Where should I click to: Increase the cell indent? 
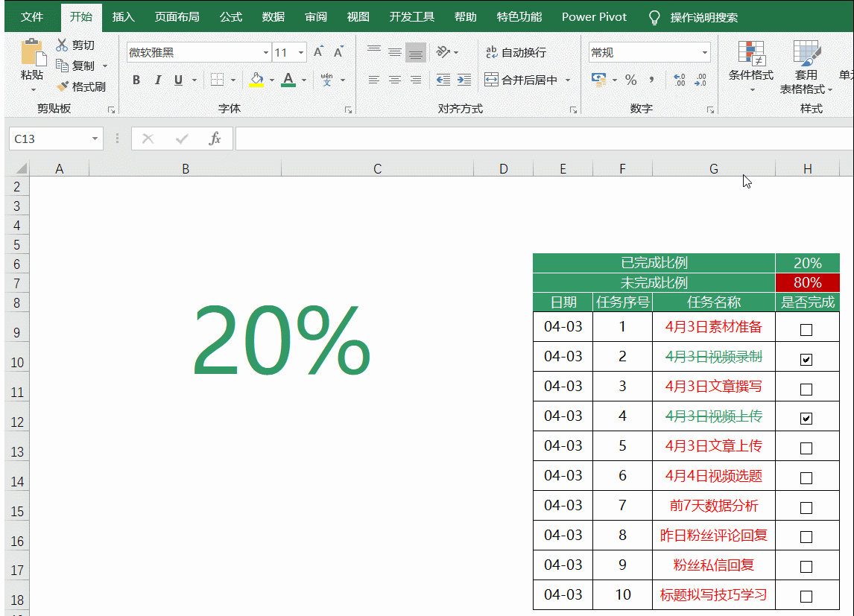[464, 80]
